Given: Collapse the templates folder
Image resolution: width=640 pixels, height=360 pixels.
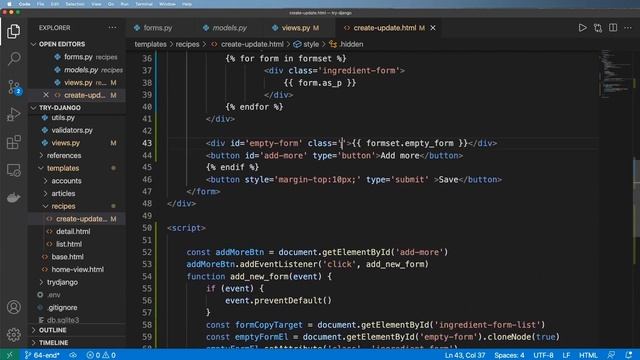Looking at the screenshot, I should pos(63,168).
